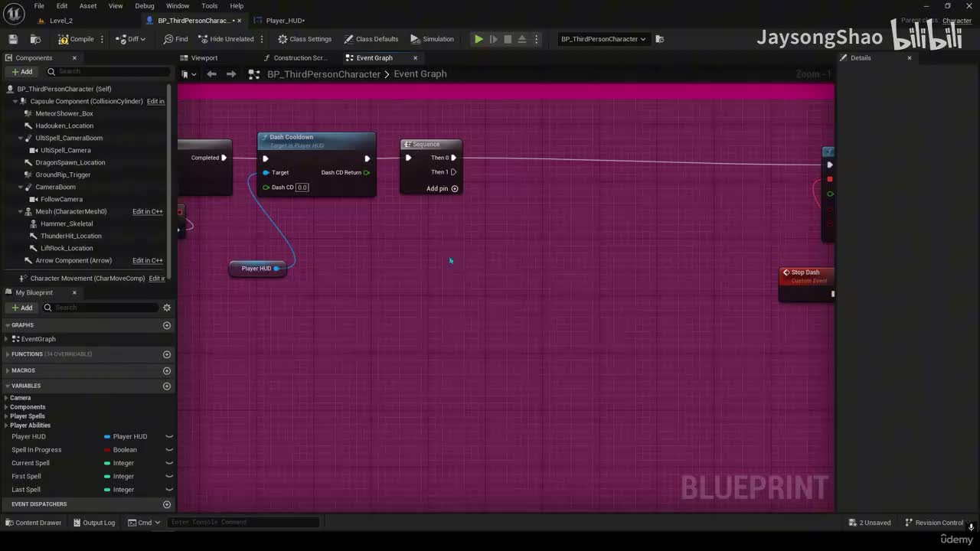980x551 pixels.
Task: Switch to the Viewport tab
Action: pyautogui.click(x=204, y=58)
